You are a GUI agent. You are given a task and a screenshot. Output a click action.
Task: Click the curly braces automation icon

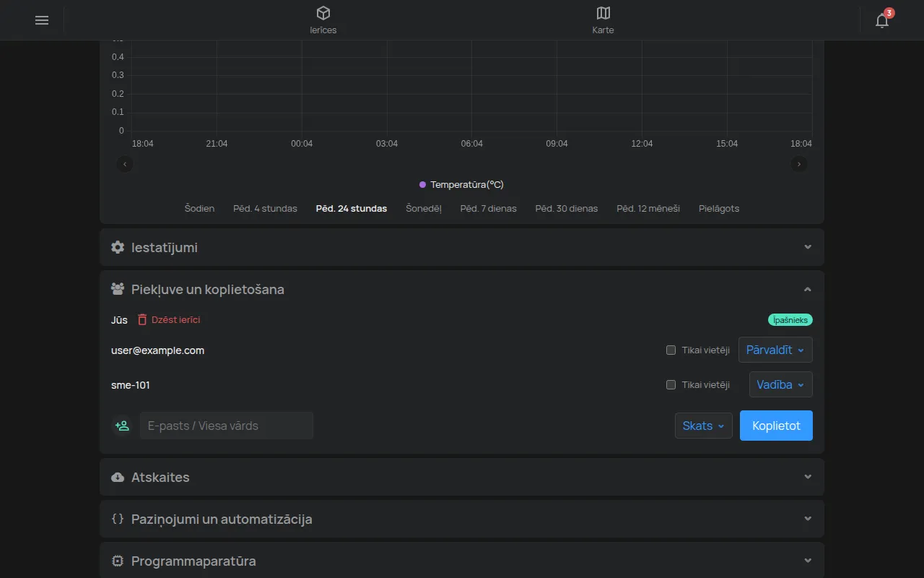click(118, 519)
